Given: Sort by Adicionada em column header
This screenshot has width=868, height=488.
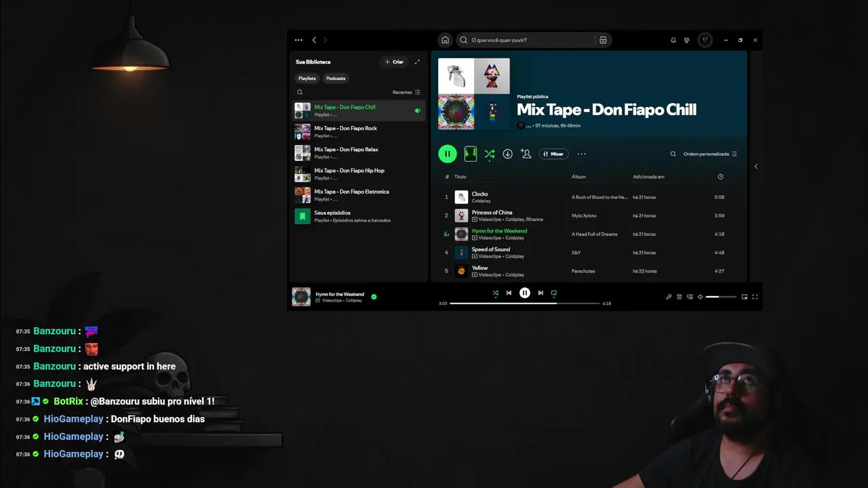Looking at the screenshot, I should (648, 177).
